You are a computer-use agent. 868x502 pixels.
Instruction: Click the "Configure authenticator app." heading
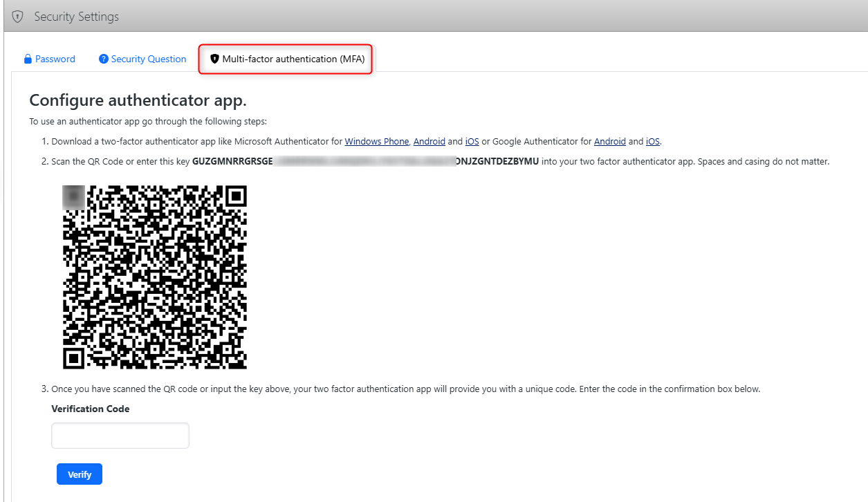[x=138, y=100]
